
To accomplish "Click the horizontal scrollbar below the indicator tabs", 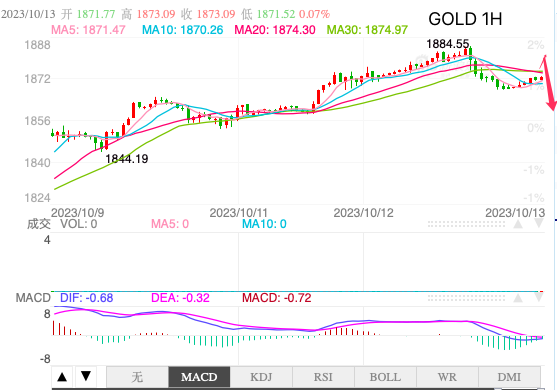I will (x=298, y=389).
